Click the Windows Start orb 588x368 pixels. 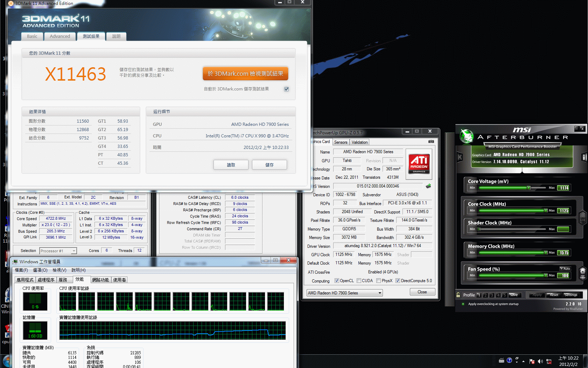[x=6, y=362]
